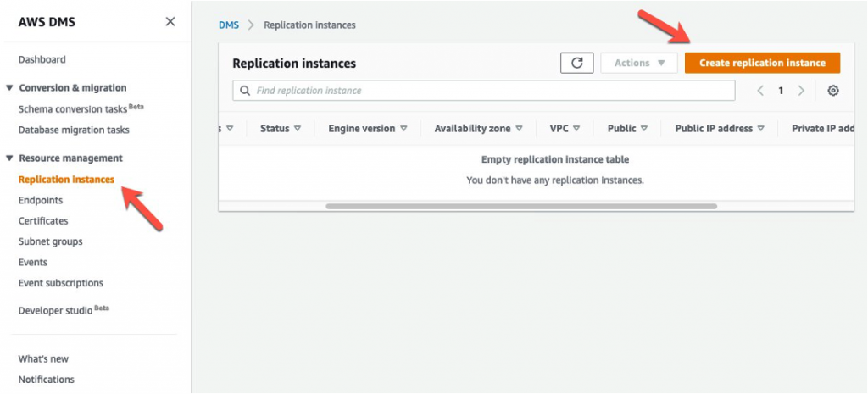The image size is (868, 394).
Task: Refresh the replication instances list
Action: (576, 63)
